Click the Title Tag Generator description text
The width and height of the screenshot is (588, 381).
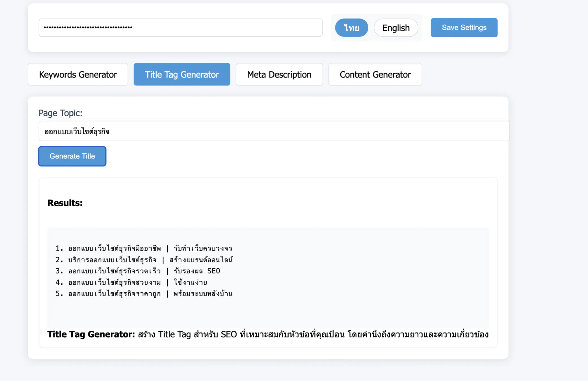pos(268,335)
